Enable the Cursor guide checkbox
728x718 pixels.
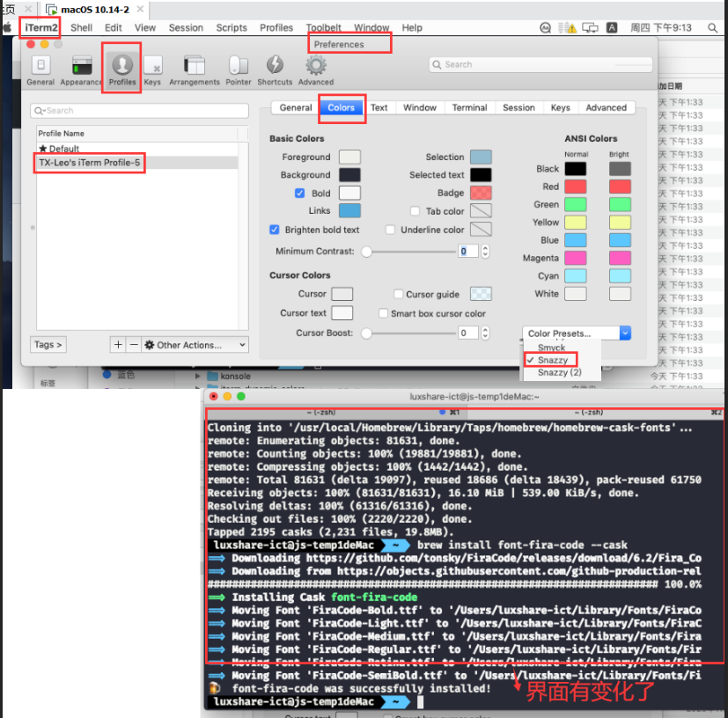(x=399, y=294)
